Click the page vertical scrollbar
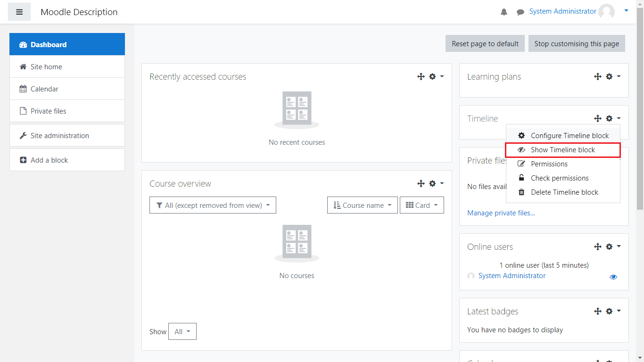Screen dimensions: 644x362 (640, 108)
